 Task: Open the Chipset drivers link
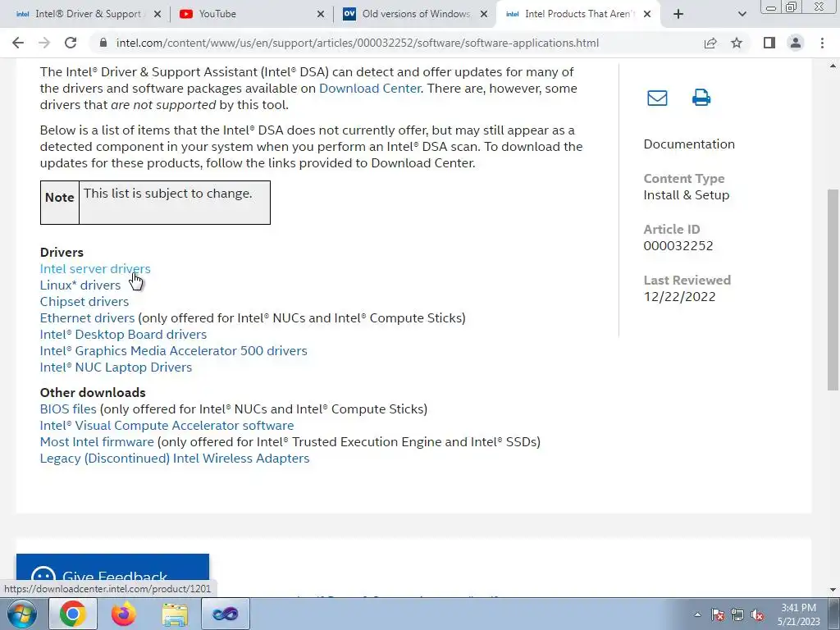pyautogui.click(x=84, y=302)
